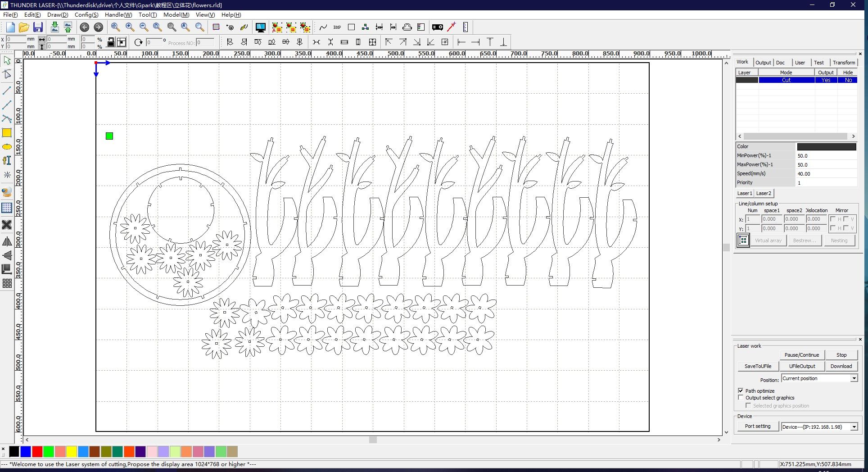This screenshot has height=472, width=868.
Task: Click the Import file icon
Action: (54, 27)
